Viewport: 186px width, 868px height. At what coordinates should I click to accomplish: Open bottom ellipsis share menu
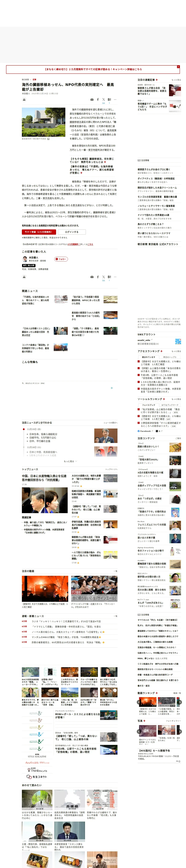click(x=115, y=277)
